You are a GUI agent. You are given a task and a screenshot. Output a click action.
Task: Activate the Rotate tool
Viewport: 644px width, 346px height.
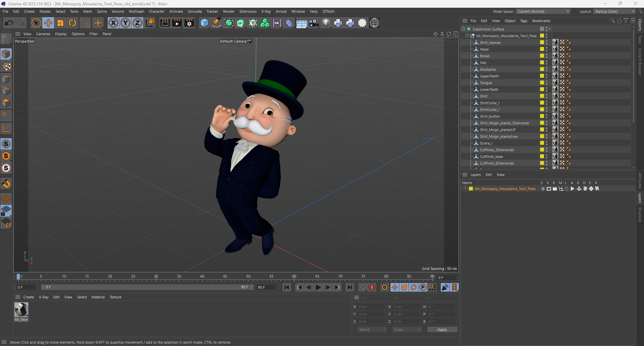tap(72, 23)
